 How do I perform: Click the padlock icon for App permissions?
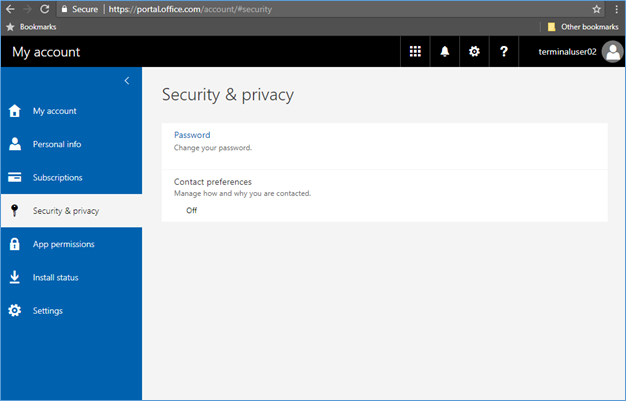tap(15, 244)
